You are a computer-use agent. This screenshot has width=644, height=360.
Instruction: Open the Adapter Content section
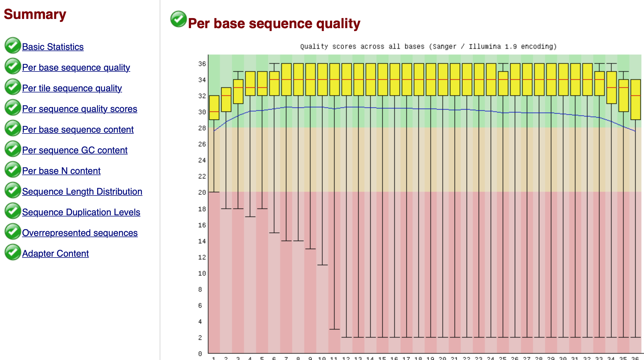pos(55,253)
